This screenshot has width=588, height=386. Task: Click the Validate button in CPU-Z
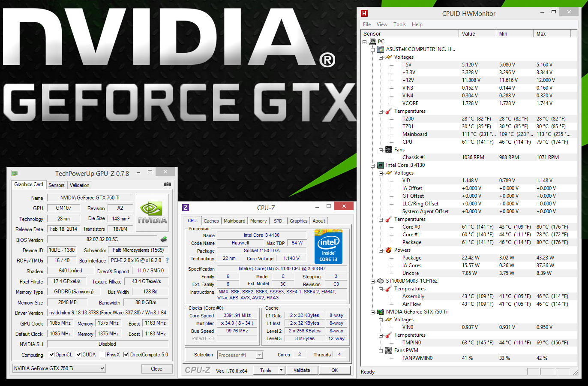coord(302,370)
